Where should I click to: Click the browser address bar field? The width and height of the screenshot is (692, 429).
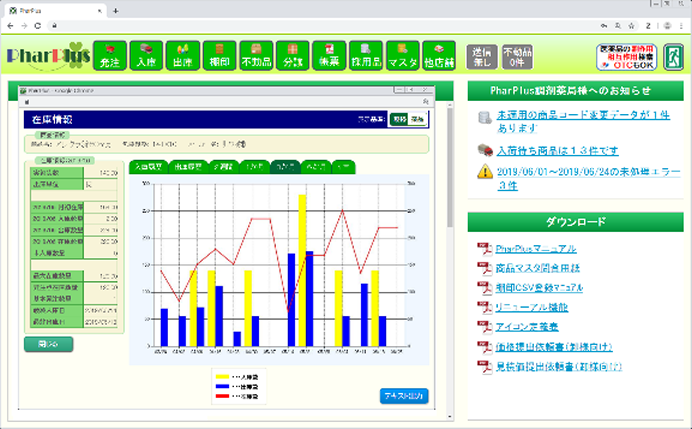point(327,26)
